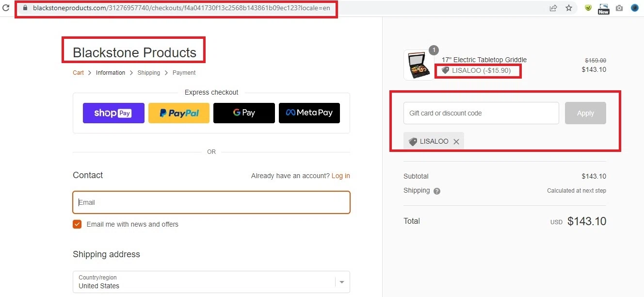Click the shipping help question mark icon
The image size is (644, 297).
[437, 191]
